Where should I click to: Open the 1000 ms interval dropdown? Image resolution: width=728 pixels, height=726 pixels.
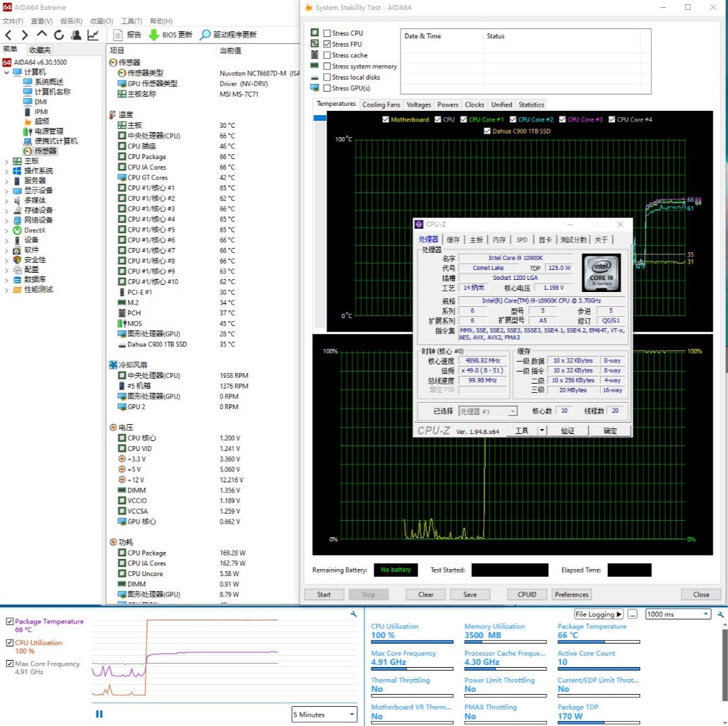point(678,614)
